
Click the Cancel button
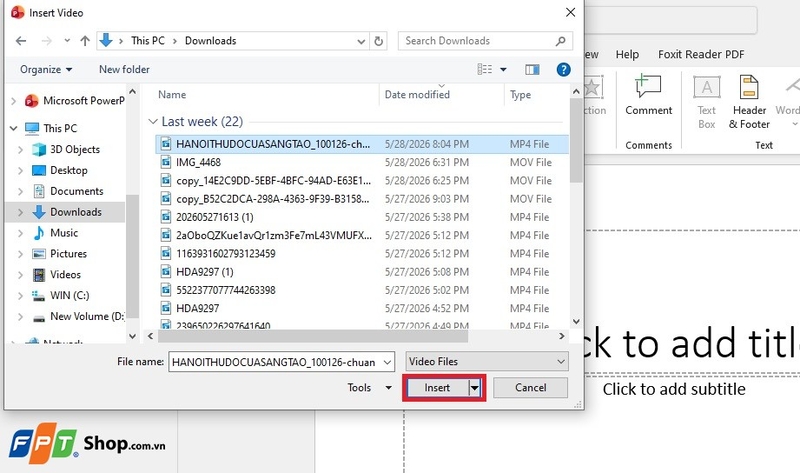[x=531, y=388]
